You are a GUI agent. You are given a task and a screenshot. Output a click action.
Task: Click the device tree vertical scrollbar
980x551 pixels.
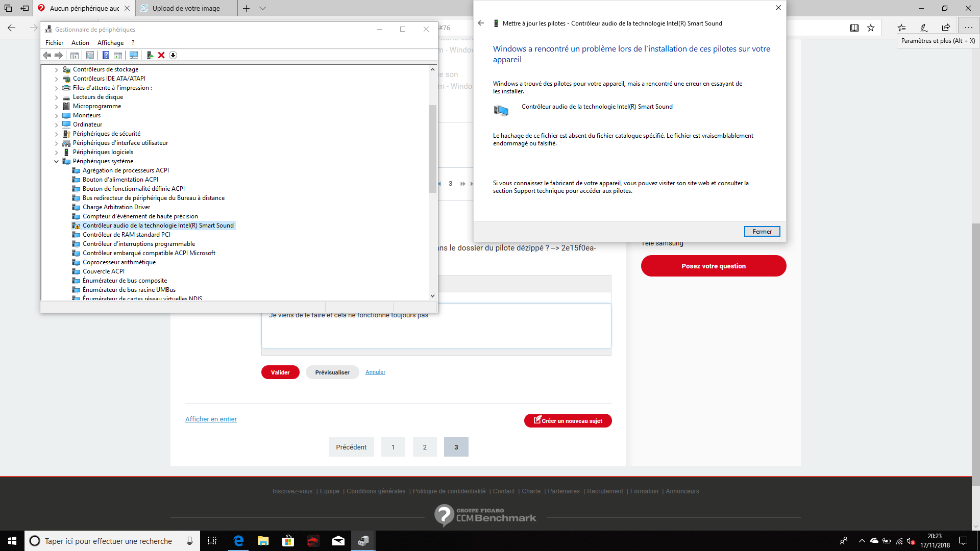pyautogui.click(x=432, y=148)
